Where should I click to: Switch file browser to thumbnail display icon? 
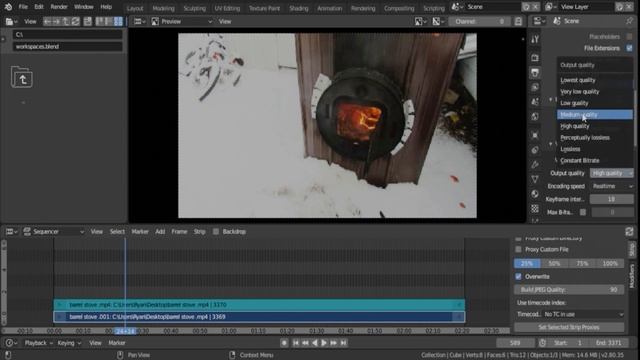tap(118, 22)
